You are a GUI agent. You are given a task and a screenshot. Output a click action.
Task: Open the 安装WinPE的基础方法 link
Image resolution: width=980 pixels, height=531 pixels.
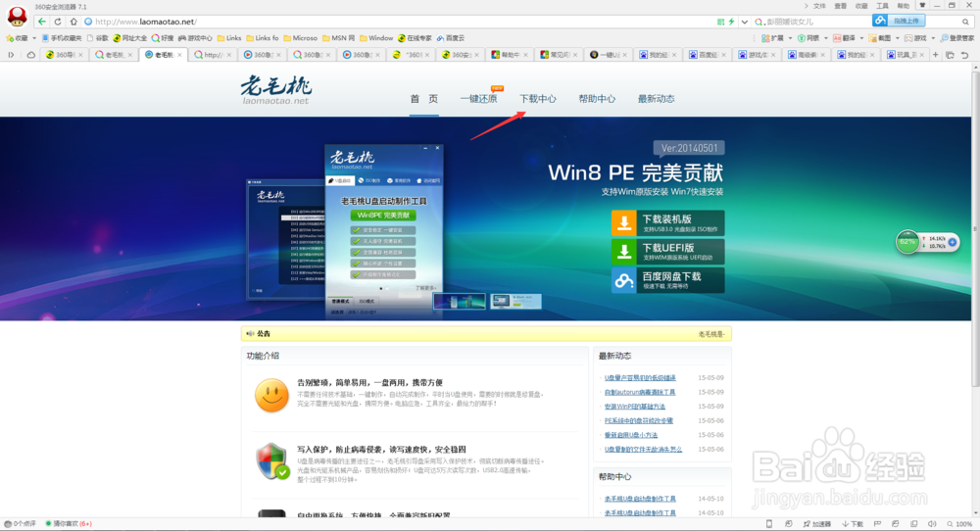click(634, 407)
